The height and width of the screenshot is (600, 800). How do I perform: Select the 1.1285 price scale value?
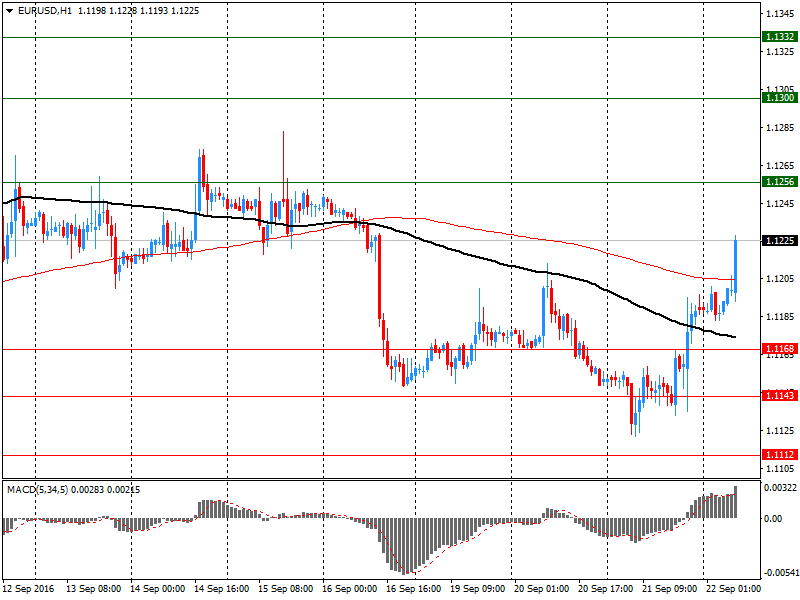tap(780, 128)
